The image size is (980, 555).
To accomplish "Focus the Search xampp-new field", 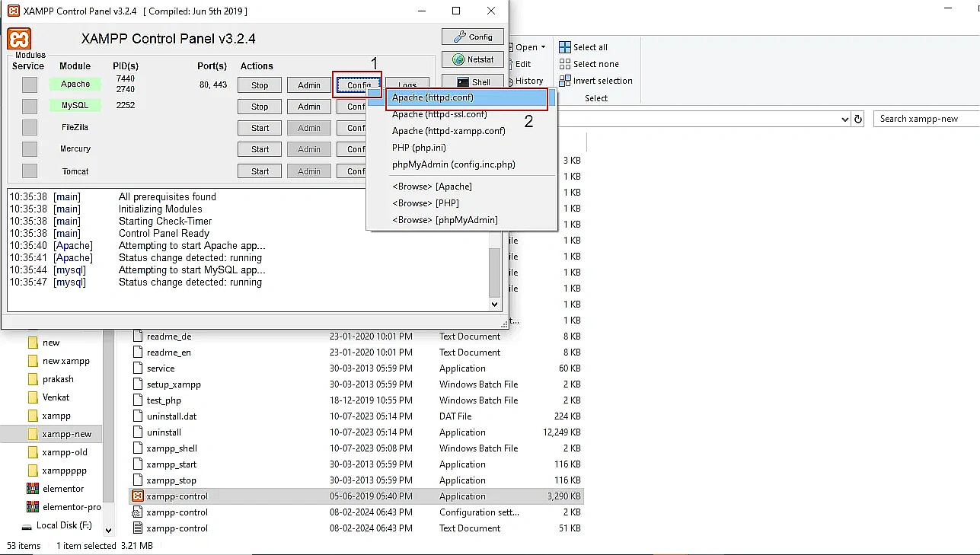I will coord(925,119).
